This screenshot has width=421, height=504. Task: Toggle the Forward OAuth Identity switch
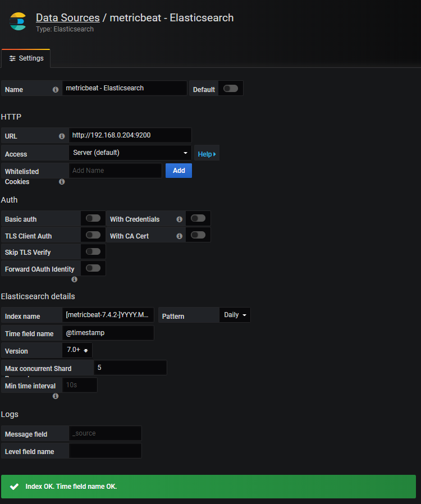(93, 268)
